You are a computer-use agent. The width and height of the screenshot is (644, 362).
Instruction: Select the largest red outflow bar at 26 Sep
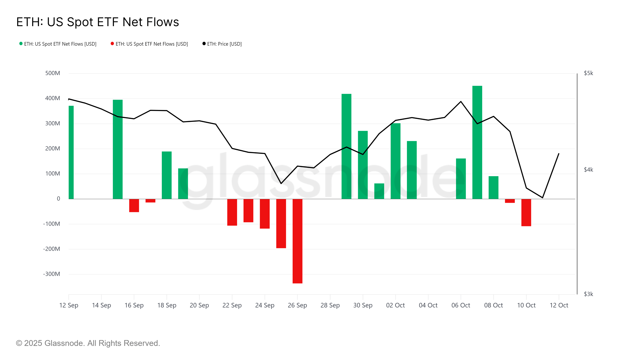point(297,241)
